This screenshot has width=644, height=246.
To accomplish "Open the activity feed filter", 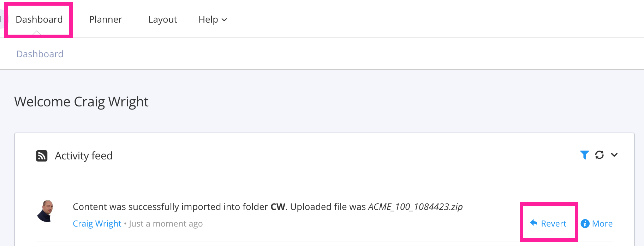I will [x=585, y=155].
